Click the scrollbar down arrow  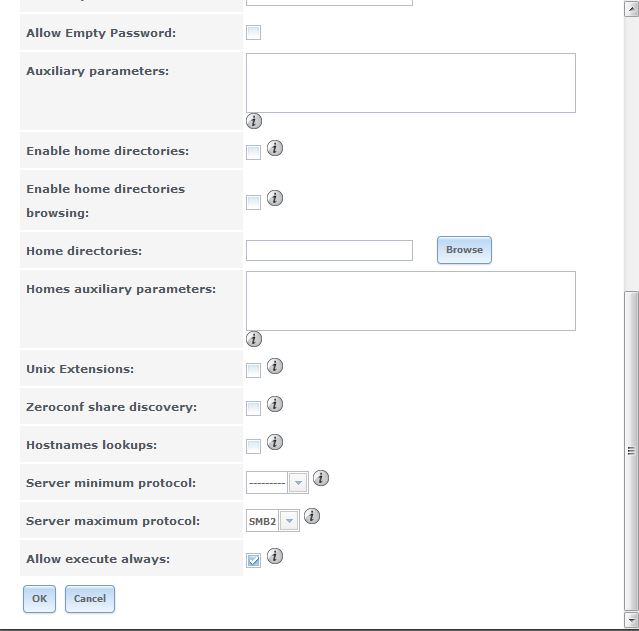click(x=631, y=620)
